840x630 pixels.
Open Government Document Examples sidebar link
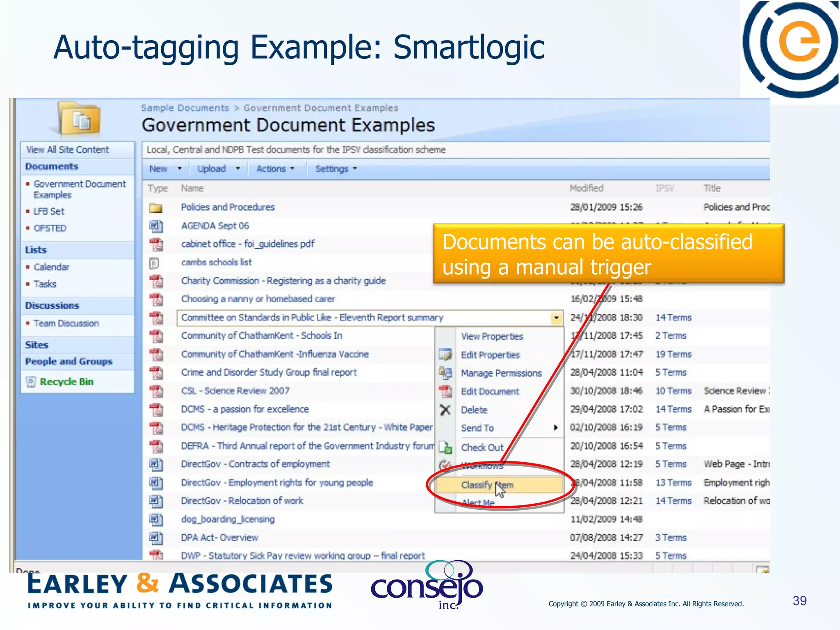[x=80, y=189]
